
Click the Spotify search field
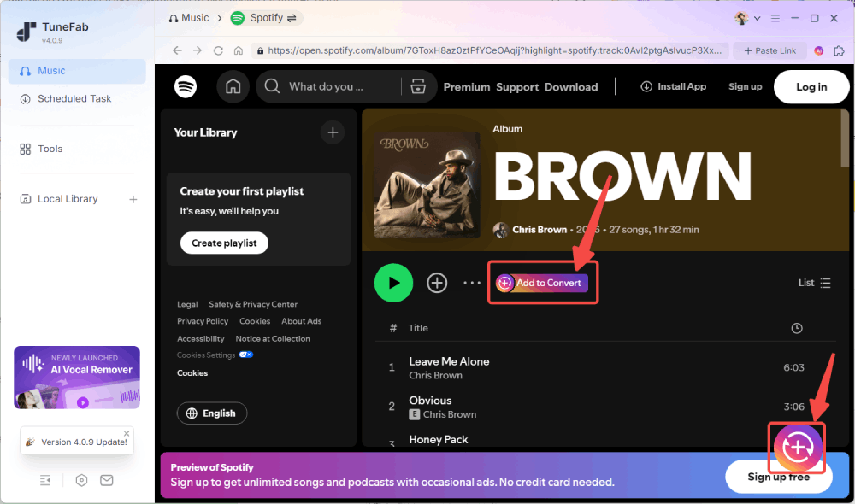[x=329, y=86]
